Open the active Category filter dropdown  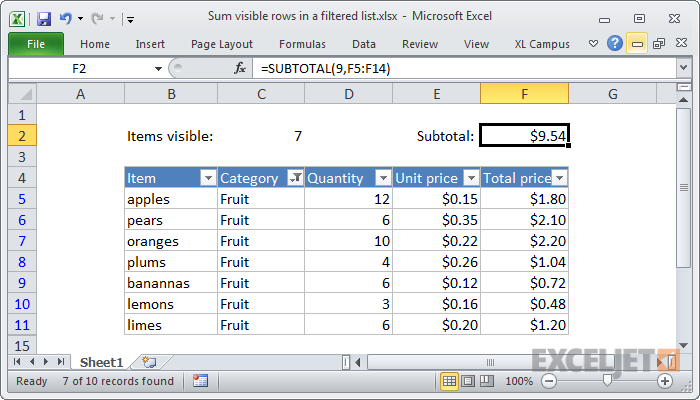(x=296, y=178)
